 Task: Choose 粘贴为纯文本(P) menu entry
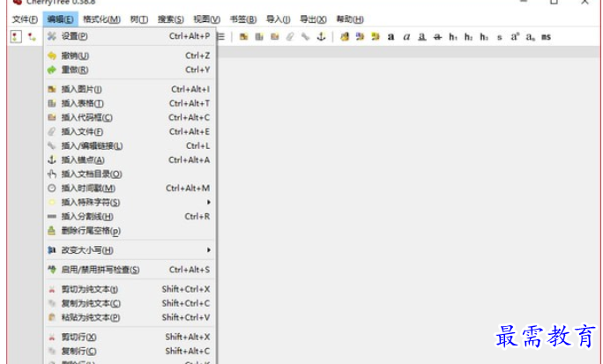coord(130,317)
